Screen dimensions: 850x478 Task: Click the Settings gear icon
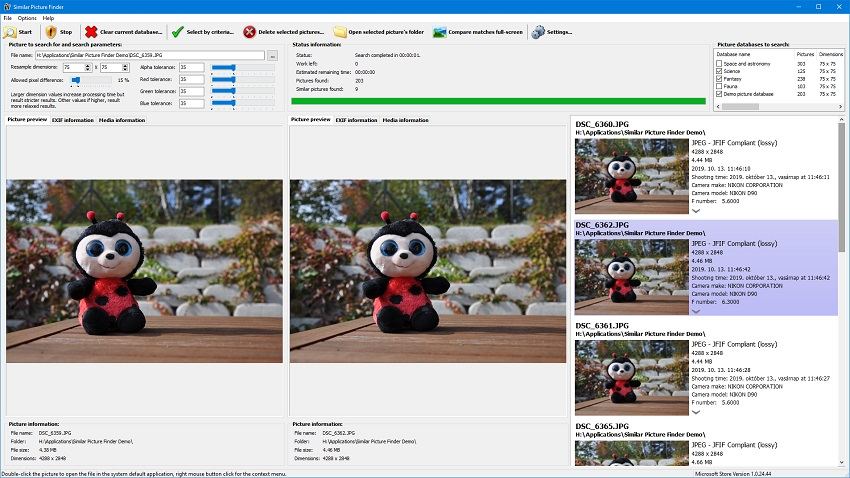pos(538,32)
